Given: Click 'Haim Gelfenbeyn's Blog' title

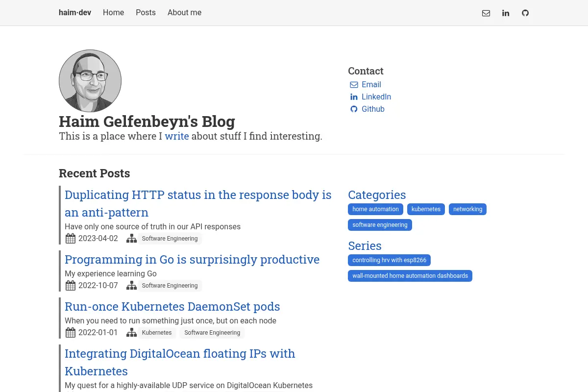Looking at the screenshot, I should click(x=147, y=122).
